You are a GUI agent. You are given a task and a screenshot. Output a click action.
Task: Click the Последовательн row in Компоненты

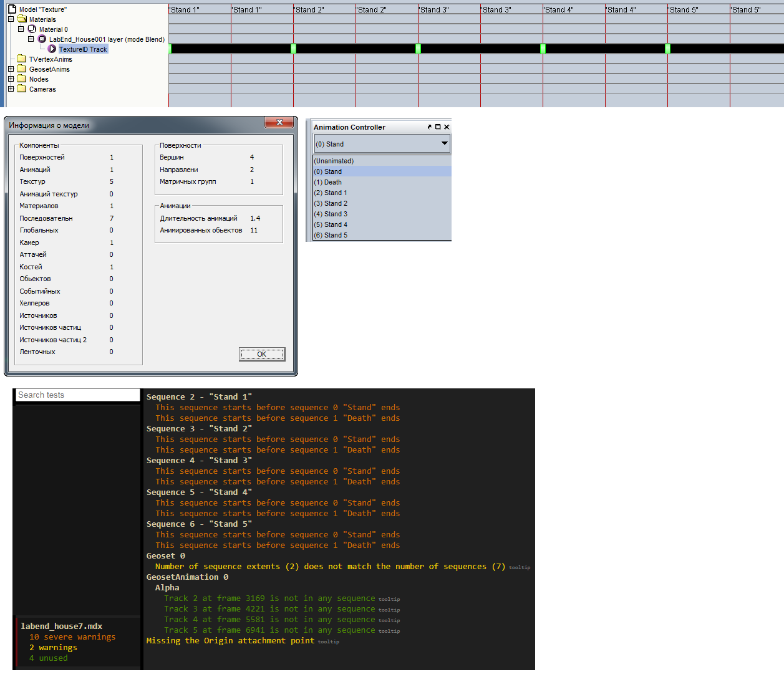[67, 218]
